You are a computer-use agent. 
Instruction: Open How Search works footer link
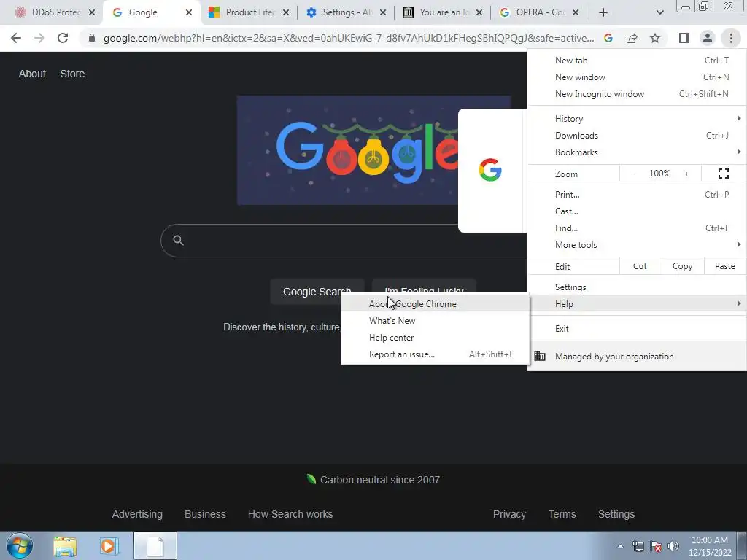click(x=290, y=514)
